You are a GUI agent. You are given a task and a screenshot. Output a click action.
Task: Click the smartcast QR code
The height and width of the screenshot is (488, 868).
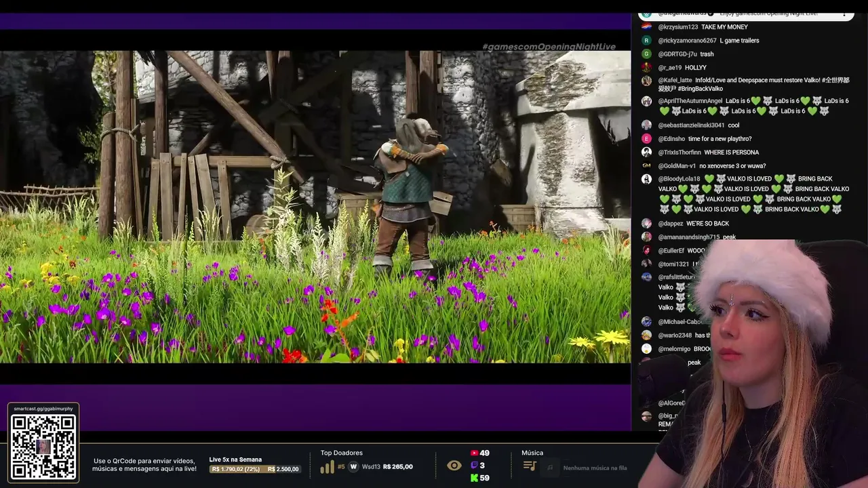[x=43, y=447]
